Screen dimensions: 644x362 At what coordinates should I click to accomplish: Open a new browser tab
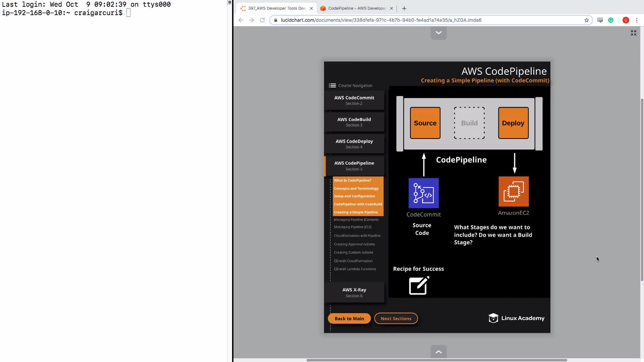(404, 8)
